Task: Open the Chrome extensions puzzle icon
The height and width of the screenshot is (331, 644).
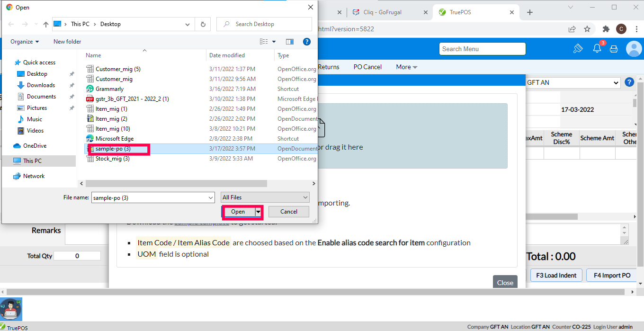Action: (x=606, y=29)
